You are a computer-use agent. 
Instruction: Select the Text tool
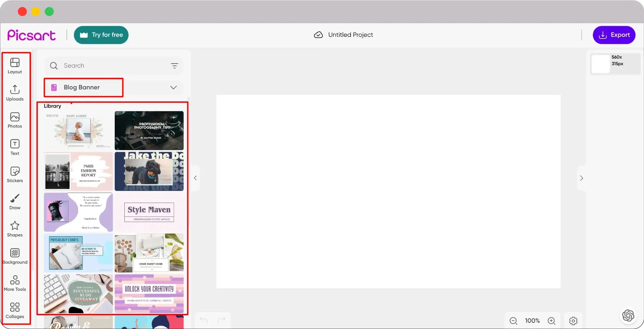pos(15,147)
